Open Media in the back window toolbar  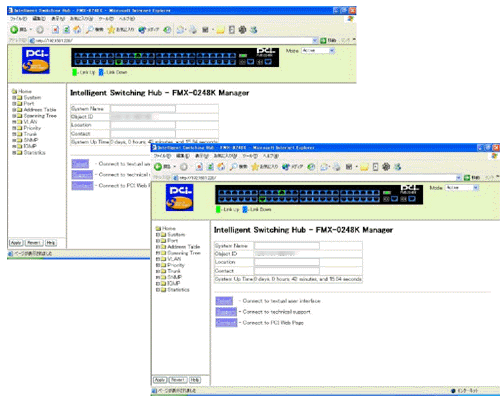(149, 30)
